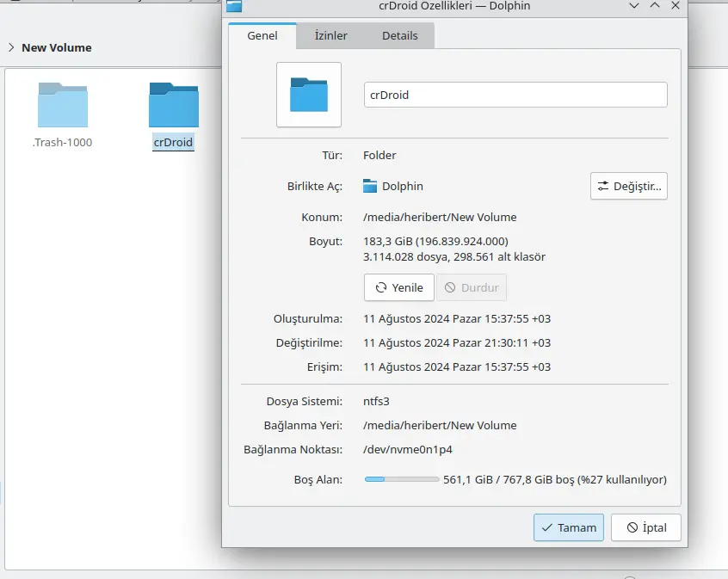Image resolution: width=728 pixels, height=579 pixels.
Task: Click the crDroid name input field
Action: point(515,95)
